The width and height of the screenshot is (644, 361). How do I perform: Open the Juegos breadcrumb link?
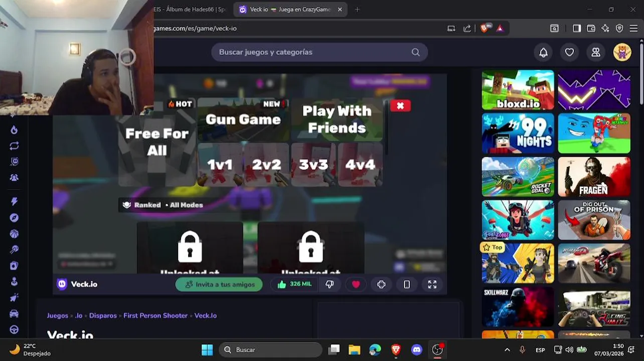(58, 315)
